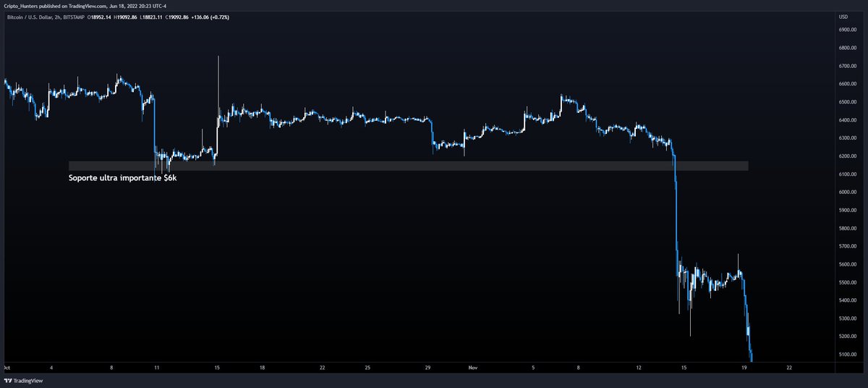Click the 6100.00 price axis label
Viewport: 868px width, 388px height.
click(848, 174)
